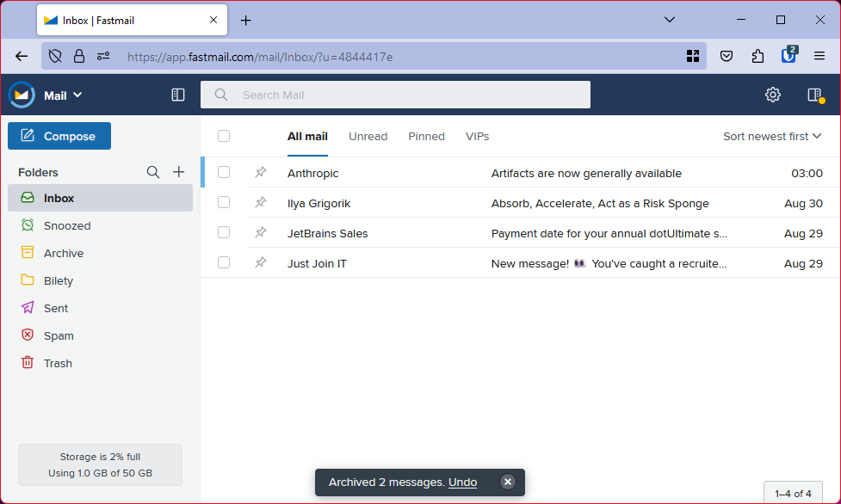Open the QR grid icon in the address bar
The image size is (841, 504).
coord(692,56)
